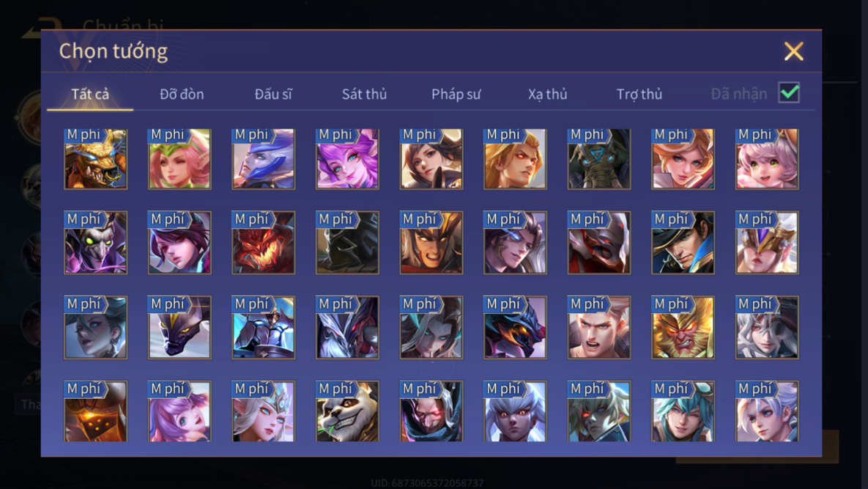Show the Xạ thủ hero list
This screenshot has width=868, height=489.
[x=547, y=94]
